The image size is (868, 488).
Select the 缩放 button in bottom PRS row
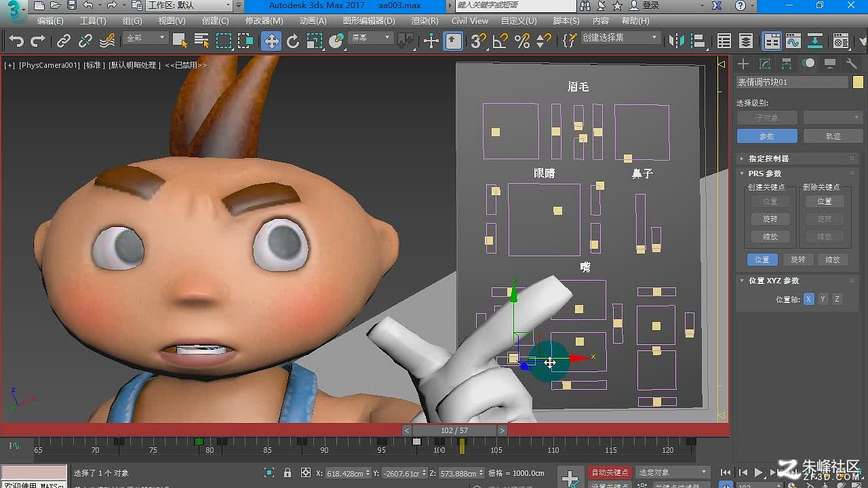click(x=833, y=260)
